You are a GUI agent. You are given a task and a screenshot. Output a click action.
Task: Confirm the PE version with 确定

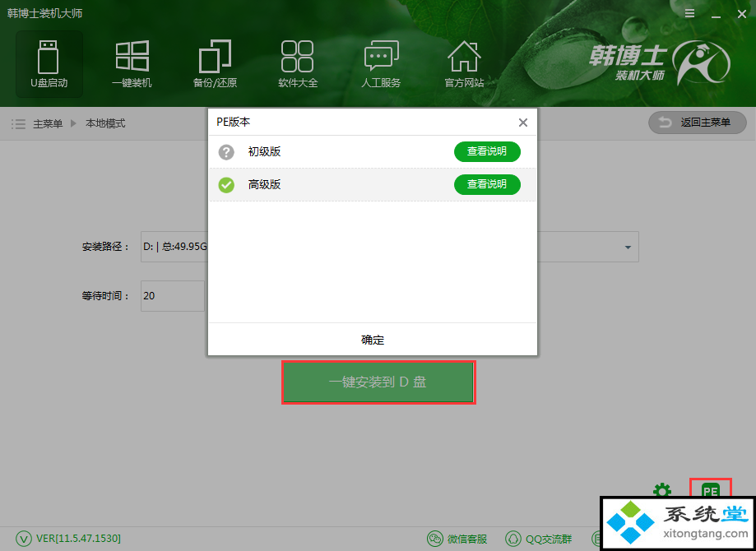372,340
